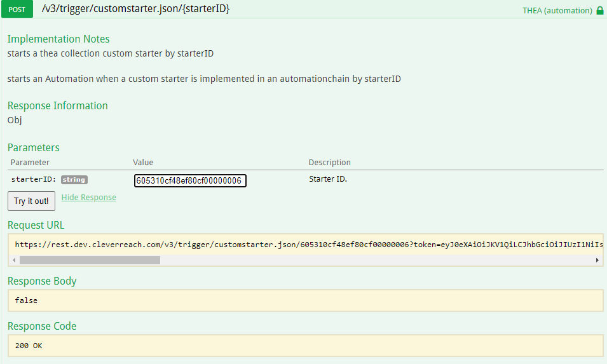Click the green POST method badge

pyautogui.click(x=17, y=10)
